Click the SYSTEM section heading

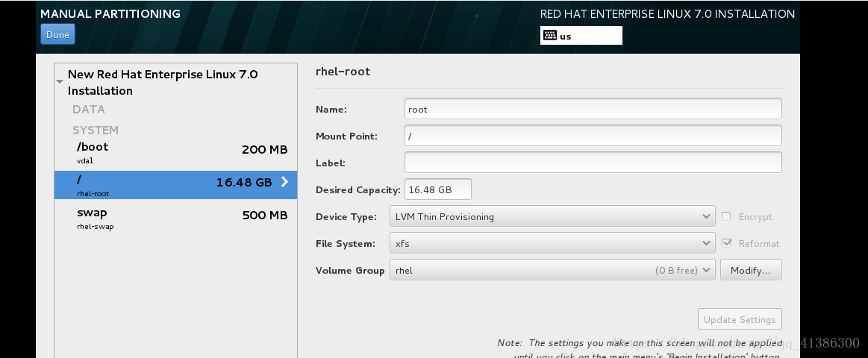(x=96, y=131)
